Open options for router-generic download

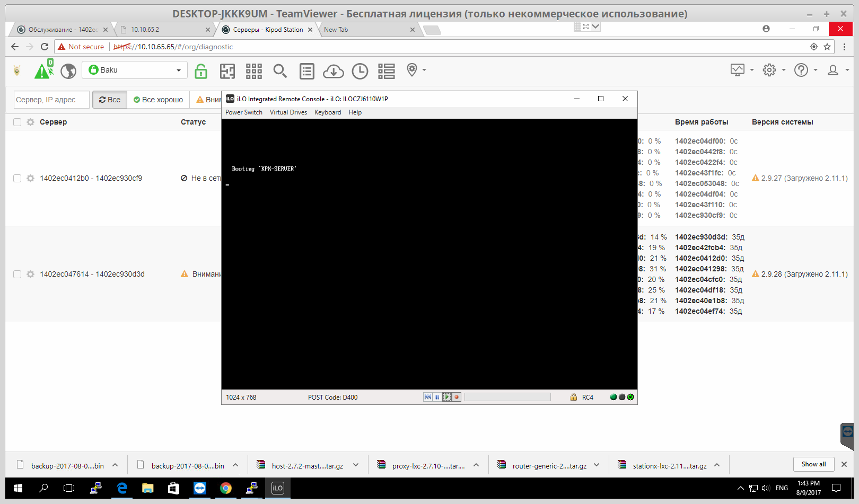597,465
